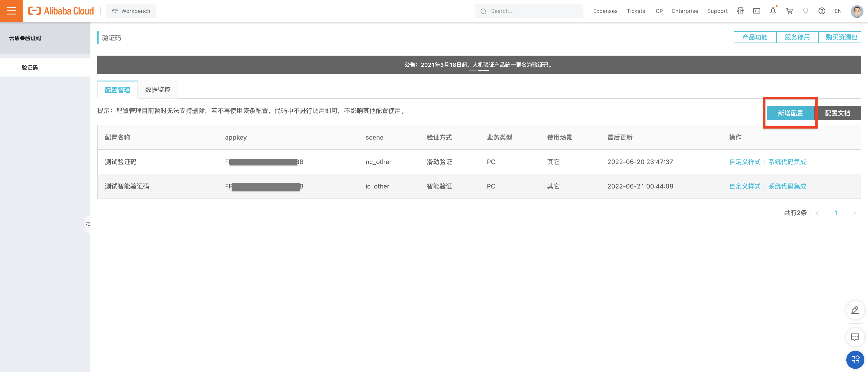Click inside the Search input field
868x372 pixels.
click(x=529, y=11)
